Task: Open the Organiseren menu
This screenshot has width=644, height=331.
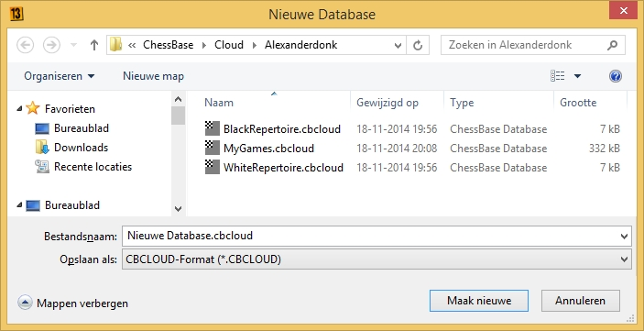Action: (60, 76)
